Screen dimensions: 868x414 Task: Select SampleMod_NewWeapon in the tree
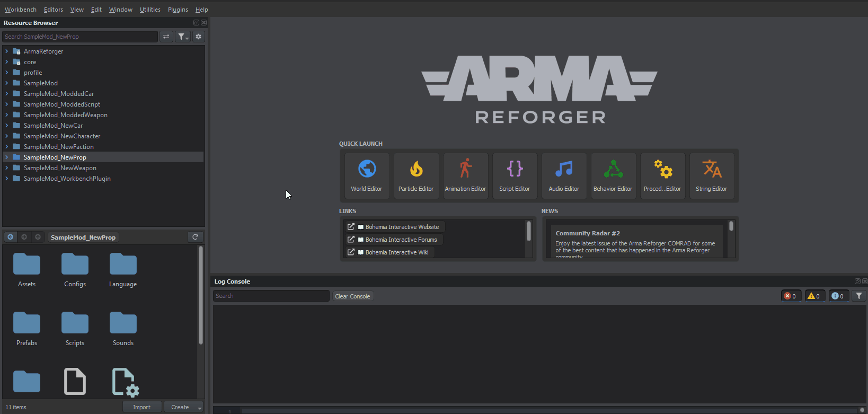tap(60, 168)
